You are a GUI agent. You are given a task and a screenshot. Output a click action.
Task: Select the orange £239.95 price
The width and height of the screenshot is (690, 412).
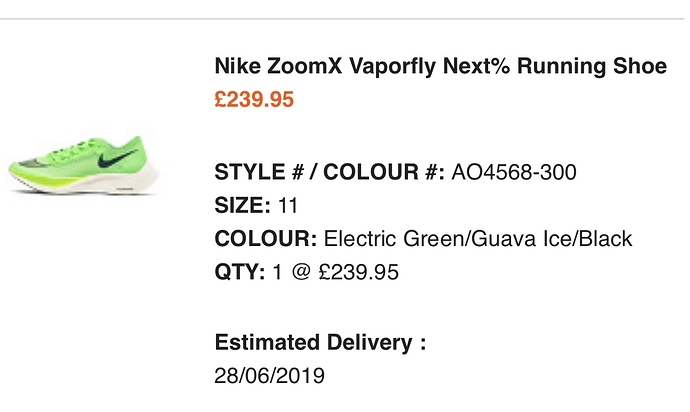click(254, 99)
